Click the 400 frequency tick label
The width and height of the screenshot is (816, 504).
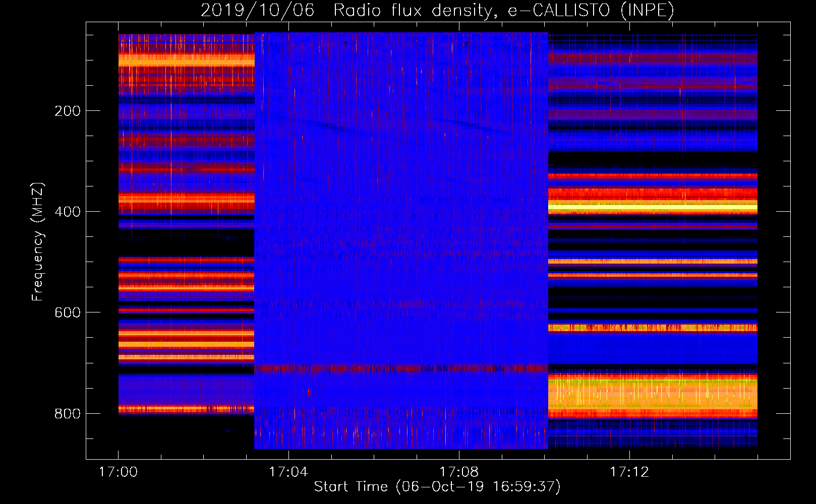[x=68, y=212]
